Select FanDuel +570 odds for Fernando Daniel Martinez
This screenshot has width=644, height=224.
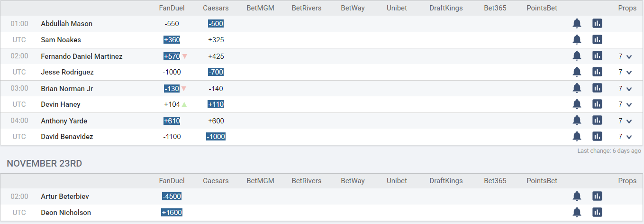pyautogui.click(x=172, y=56)
